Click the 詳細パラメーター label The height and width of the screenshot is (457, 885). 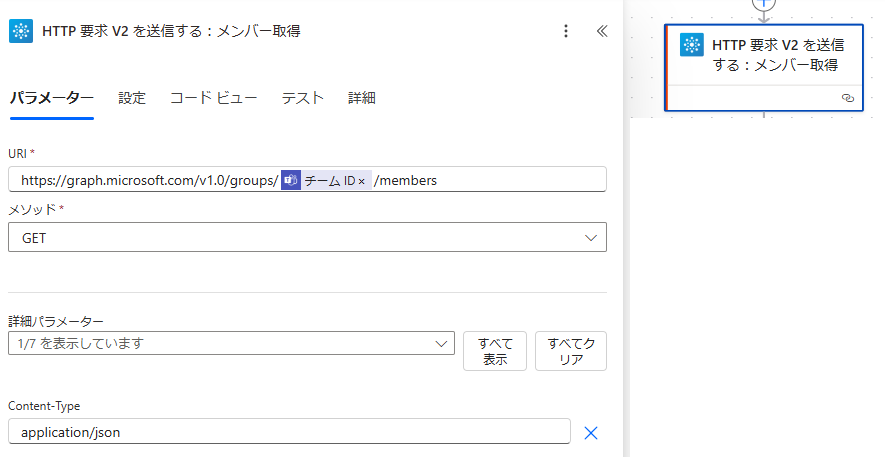tap(56, 322)
